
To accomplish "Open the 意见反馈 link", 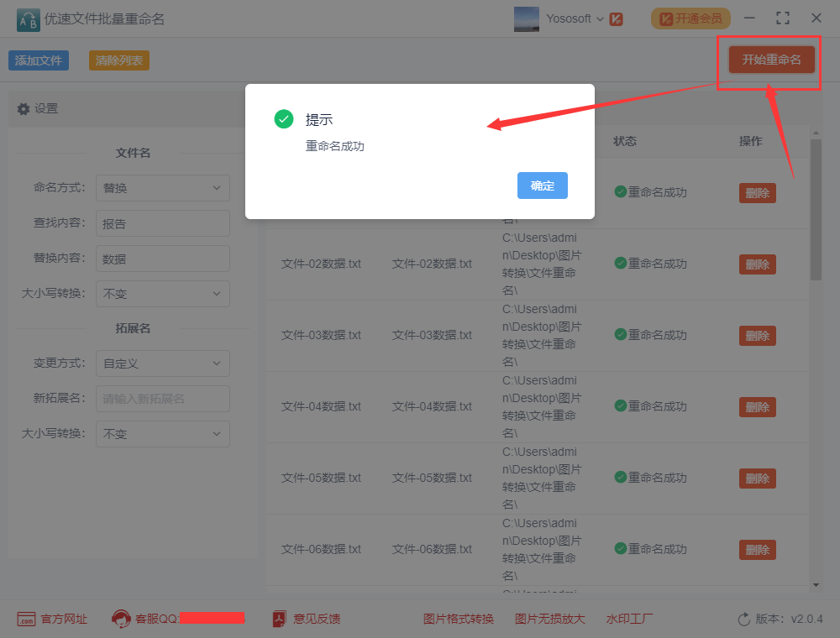I will click(x=317, y=620).
